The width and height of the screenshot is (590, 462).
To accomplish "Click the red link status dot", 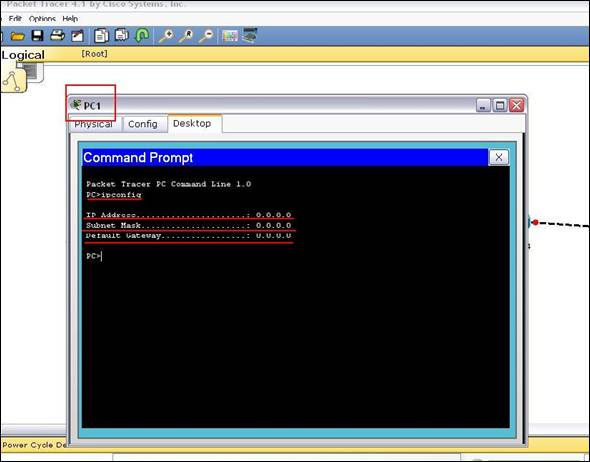I will click(x=535, y=222).
